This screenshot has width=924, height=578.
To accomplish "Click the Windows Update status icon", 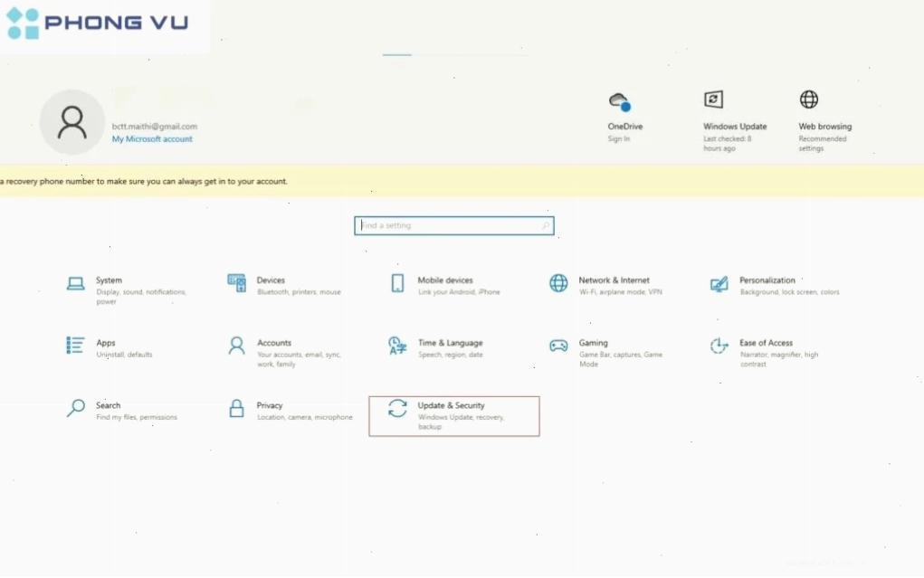I will [714, 99].
